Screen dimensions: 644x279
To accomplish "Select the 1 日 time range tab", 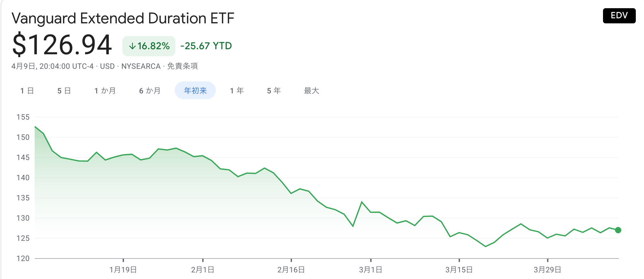I will (27, 91).
